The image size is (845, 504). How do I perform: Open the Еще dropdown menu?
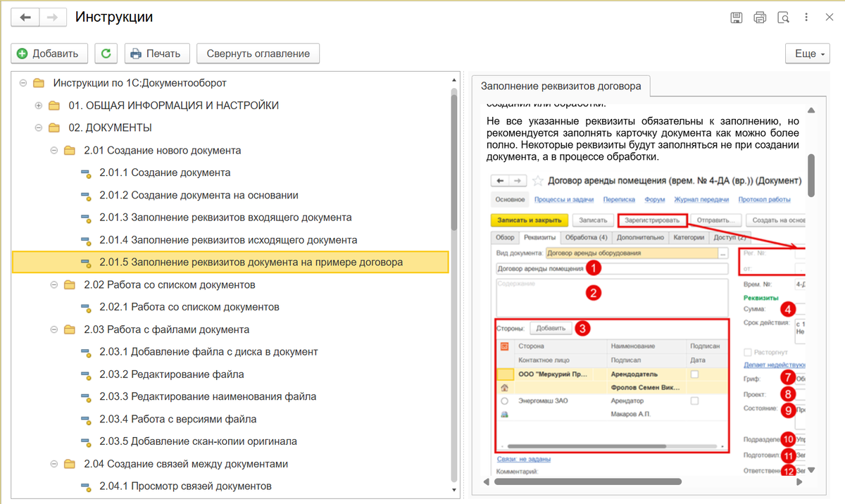point(809,53)
